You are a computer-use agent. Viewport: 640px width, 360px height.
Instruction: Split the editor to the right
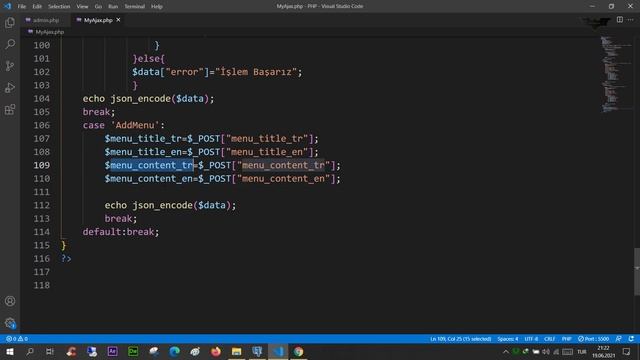click(x=620, y=20)
